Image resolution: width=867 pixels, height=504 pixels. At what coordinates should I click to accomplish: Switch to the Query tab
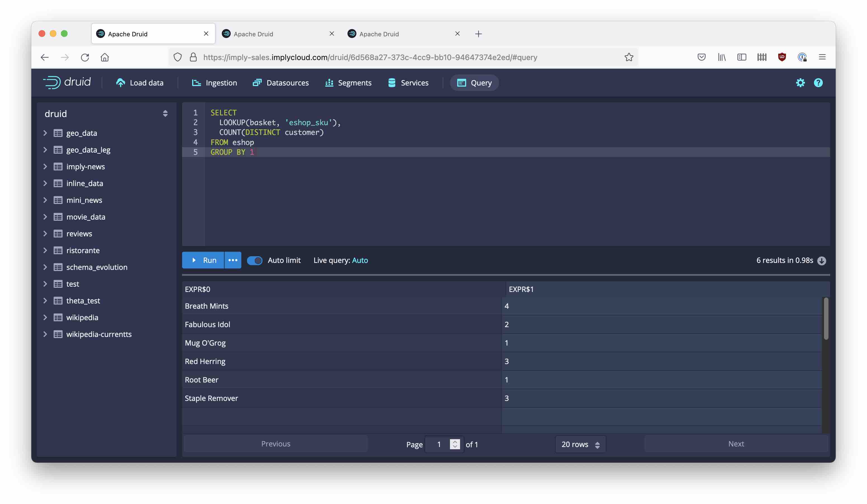pyautogui.click(x=474, y=83)
